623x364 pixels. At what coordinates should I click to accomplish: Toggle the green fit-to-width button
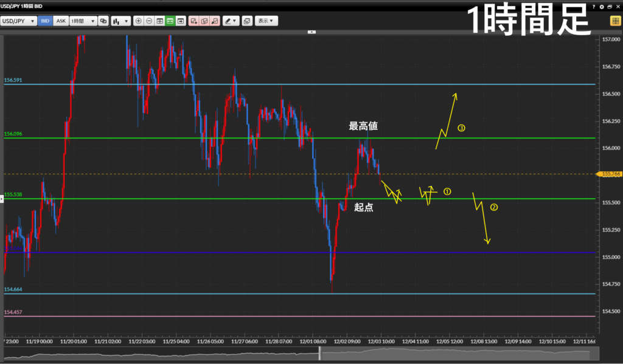click(170, 21)
